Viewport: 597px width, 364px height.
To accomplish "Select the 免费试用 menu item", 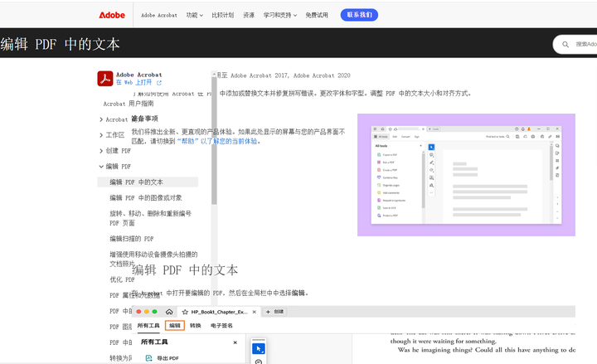I will (x=317, y=15).
